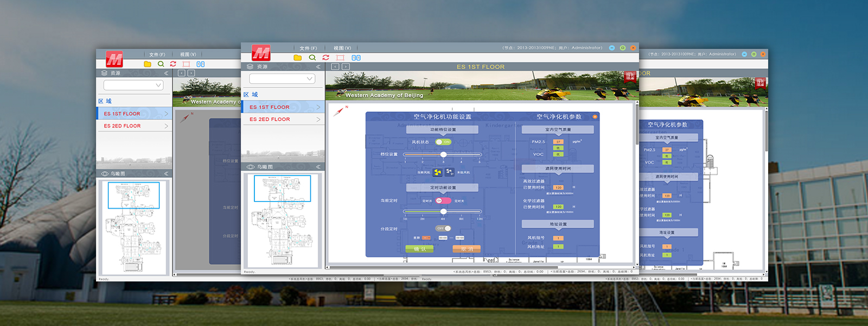Click the red frame fit-view icon, left window
This screenshot has width=868, height=326.
pyautogui.click(x=186, y=64)
